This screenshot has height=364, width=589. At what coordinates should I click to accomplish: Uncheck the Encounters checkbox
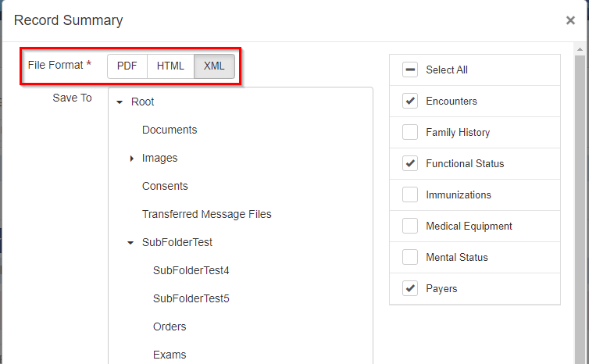click(x=410, y=101)
